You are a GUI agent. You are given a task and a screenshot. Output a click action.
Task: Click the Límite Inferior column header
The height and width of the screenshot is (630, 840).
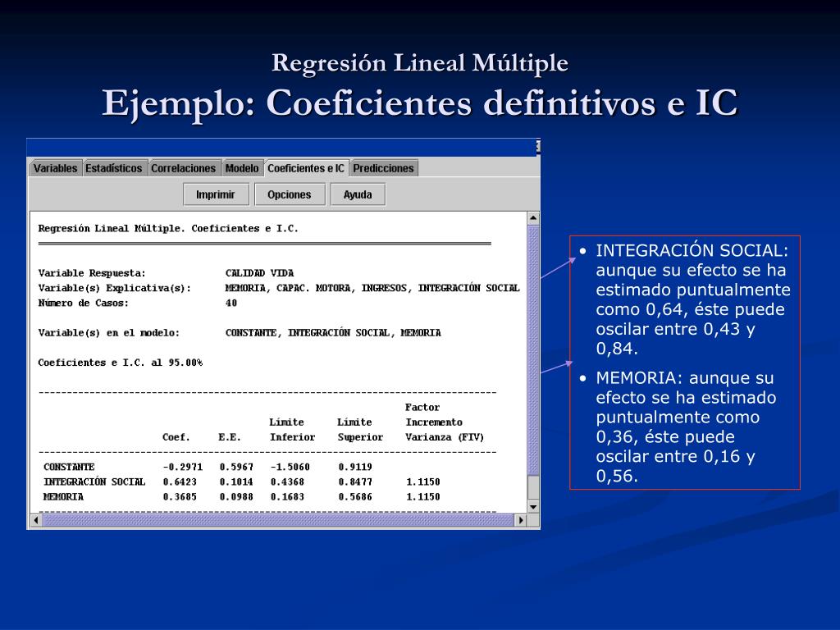click(x=292, y=430)
